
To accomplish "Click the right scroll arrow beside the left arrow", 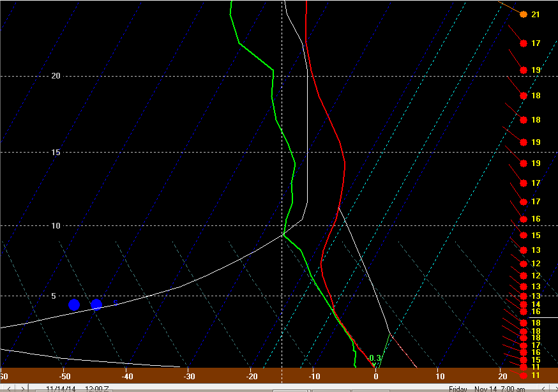I will click(x=22, y=388).
